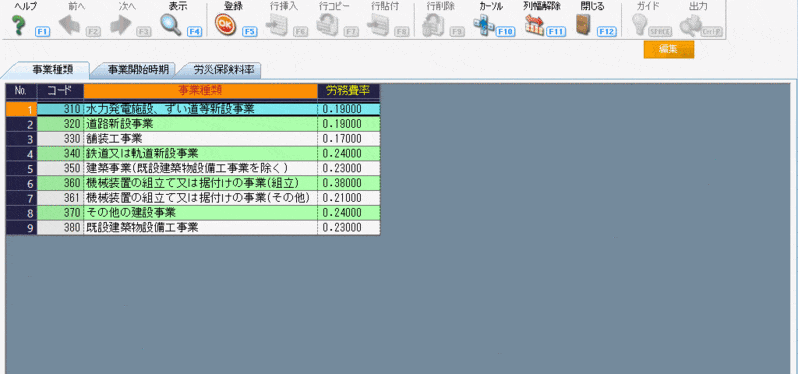Click the 閉じる door icon

pos(584,25)
